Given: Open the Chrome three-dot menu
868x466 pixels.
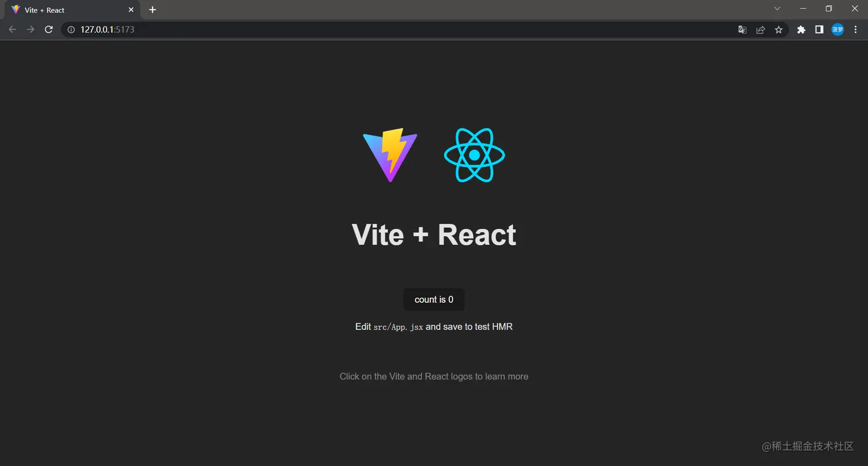Looking at the screenshot, I should [855, 29].
